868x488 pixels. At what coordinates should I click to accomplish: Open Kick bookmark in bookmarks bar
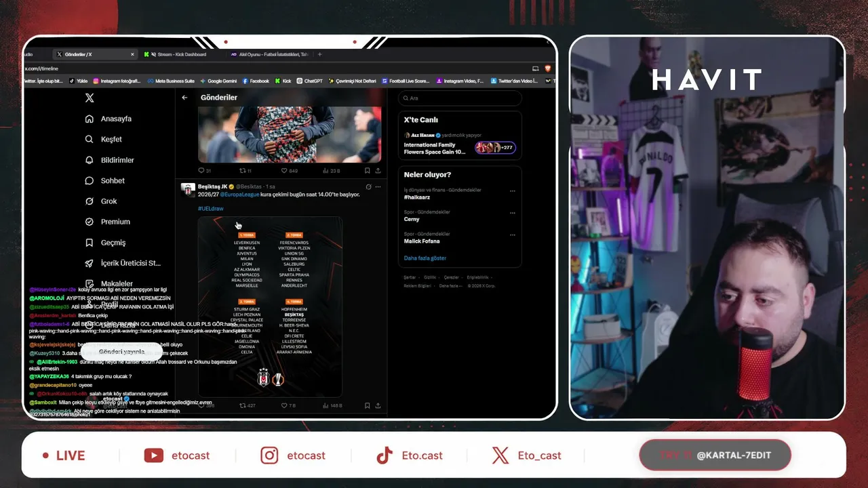click(x=283, y=81)
